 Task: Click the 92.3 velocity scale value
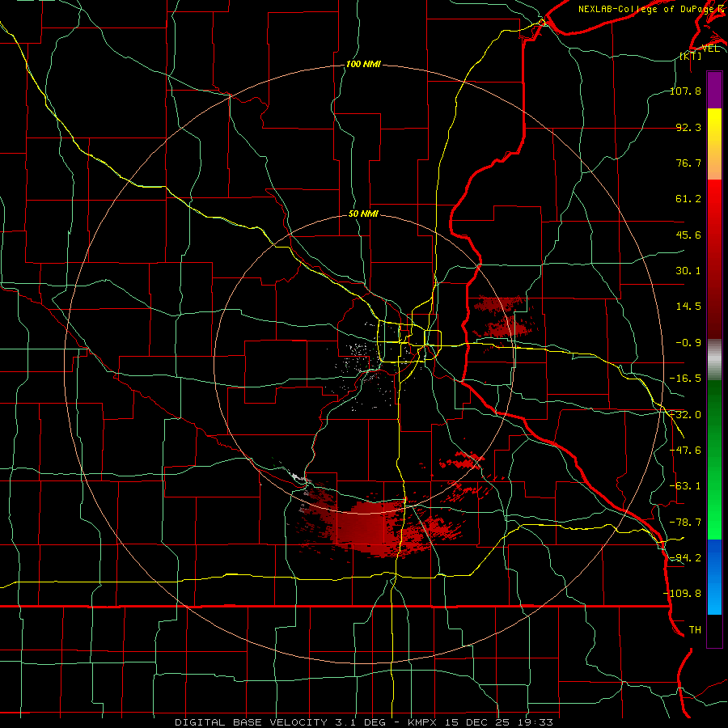coord(688,127)
